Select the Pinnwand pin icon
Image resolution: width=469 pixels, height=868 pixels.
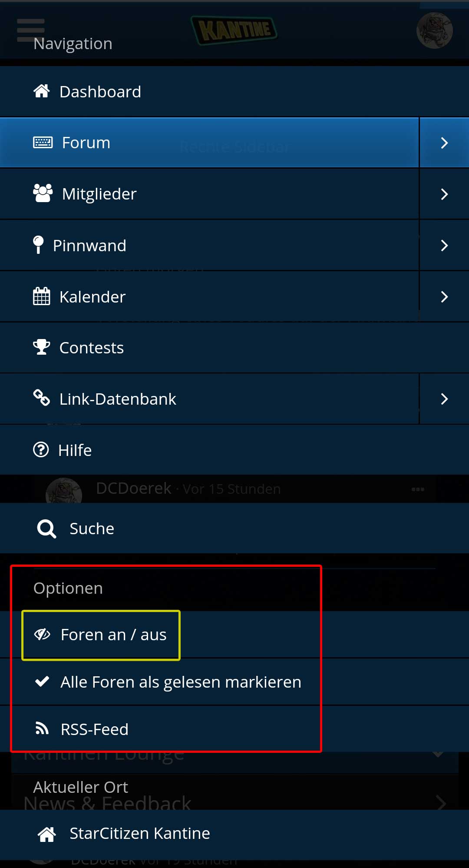click(x=39, y=245)
